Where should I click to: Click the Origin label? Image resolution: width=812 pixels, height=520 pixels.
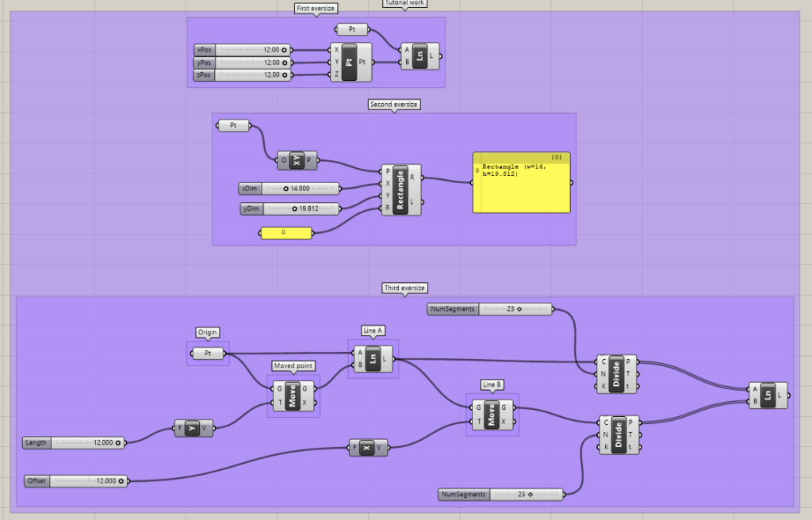pos(208,332)
